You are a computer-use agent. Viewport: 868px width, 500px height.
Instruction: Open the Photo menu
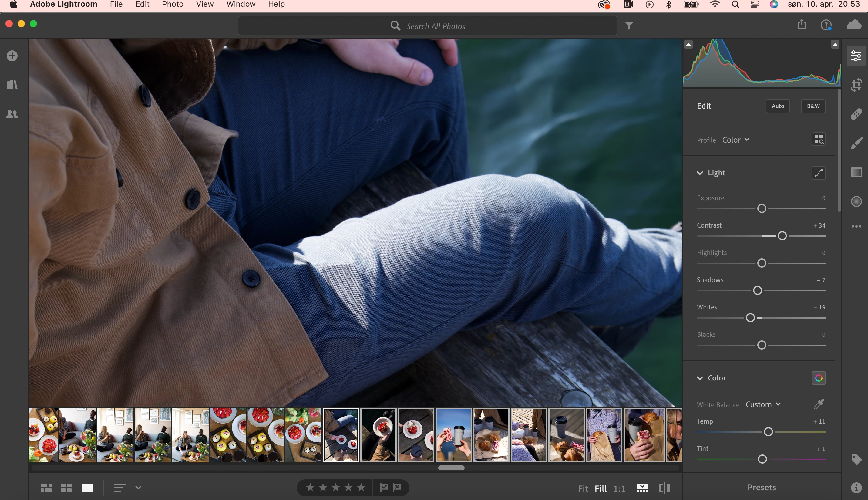(x=172, y=5)
